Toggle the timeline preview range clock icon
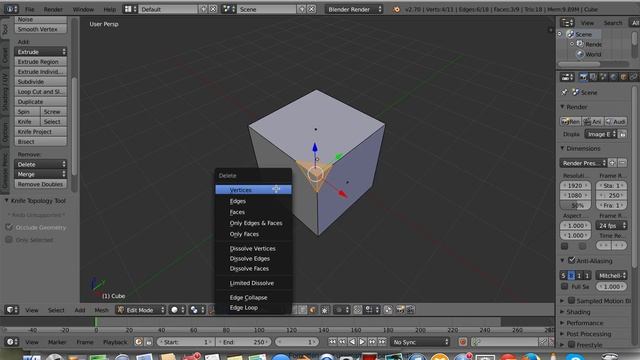Viewport: 640px width, 360px height. coord(138,342)
